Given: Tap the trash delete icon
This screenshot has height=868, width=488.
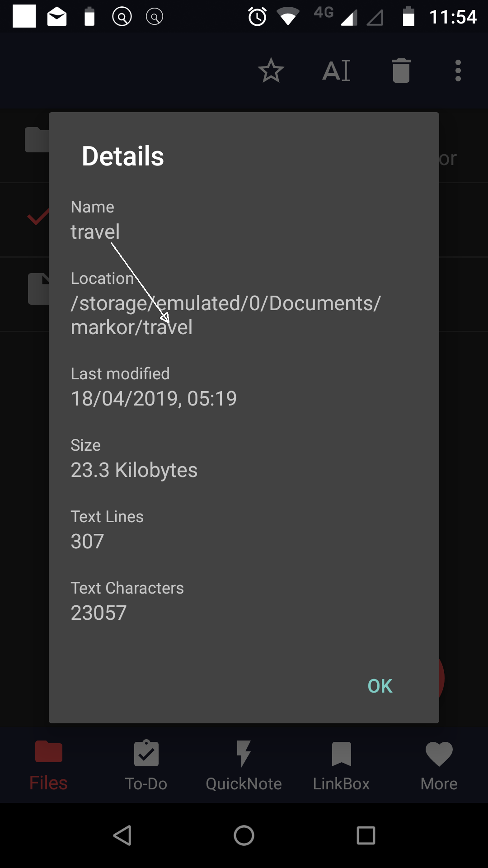Looking at the screenshot, I should (401, 71).
